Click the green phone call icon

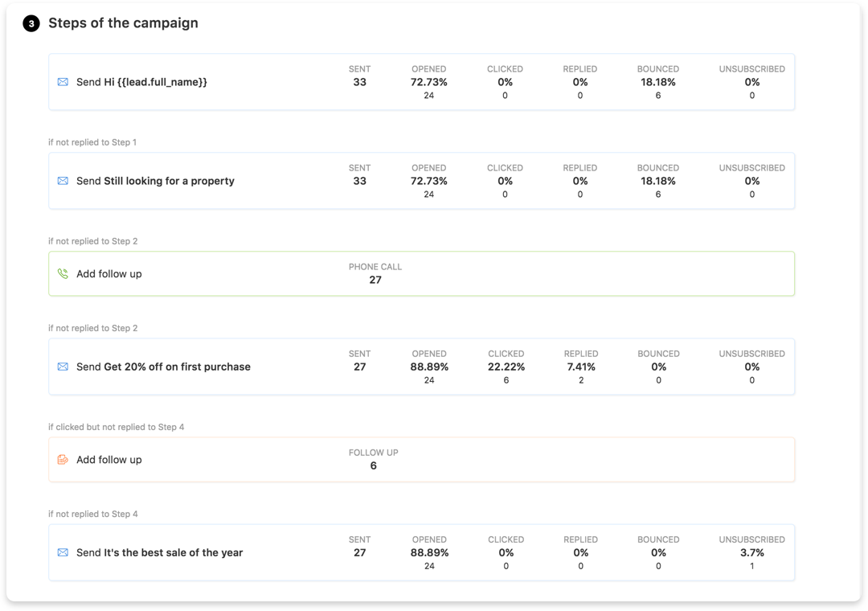63,274
